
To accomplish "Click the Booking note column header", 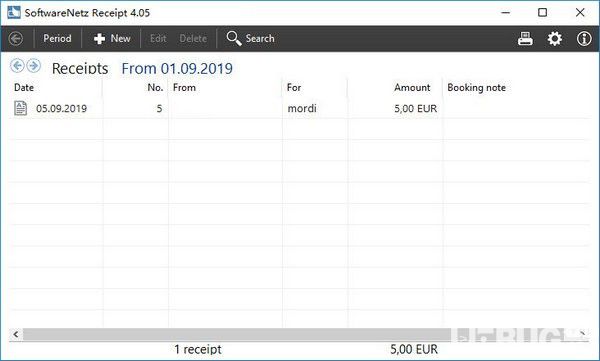I will [x=476, y=88].
